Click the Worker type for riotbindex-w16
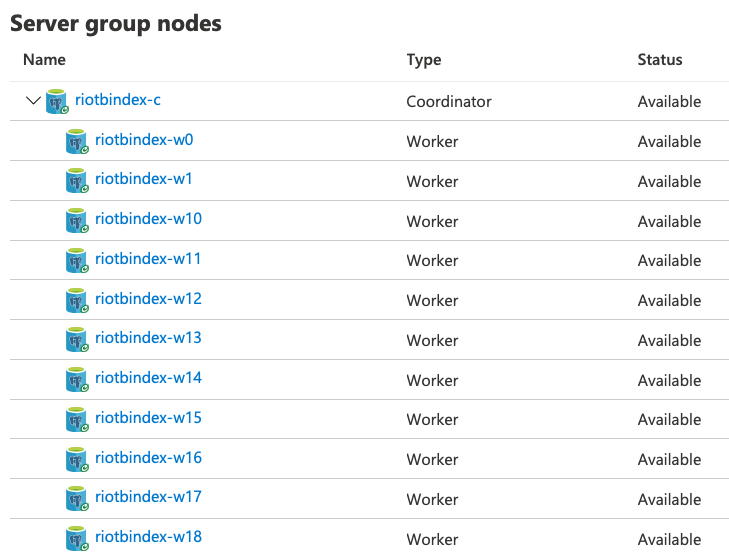This screenshot has height=556, width=729. (432, 459)
